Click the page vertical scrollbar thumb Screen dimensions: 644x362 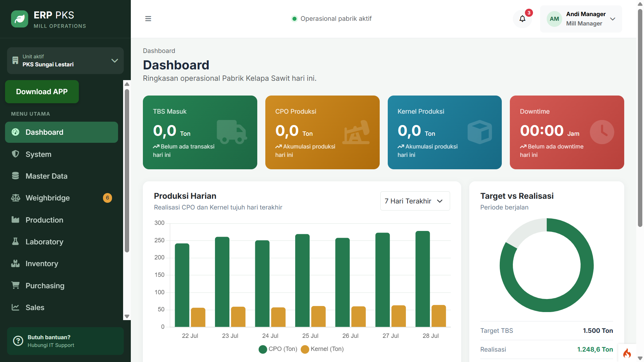(x=640, y=117)
